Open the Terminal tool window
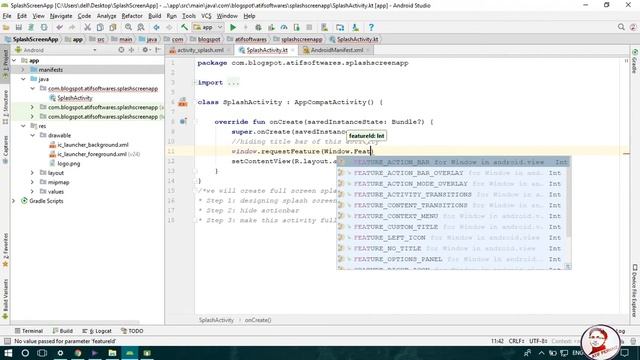This screenshot has height=360, width=640. [29, 331]
